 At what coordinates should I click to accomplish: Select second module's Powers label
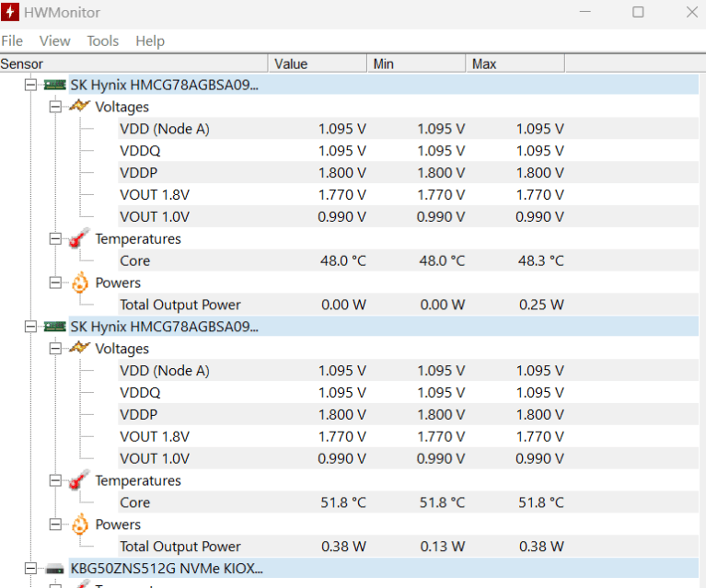coord(118,525)
